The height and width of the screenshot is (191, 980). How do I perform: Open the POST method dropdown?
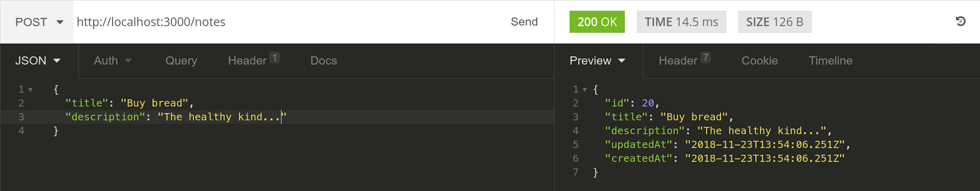(x=39, y=22)
